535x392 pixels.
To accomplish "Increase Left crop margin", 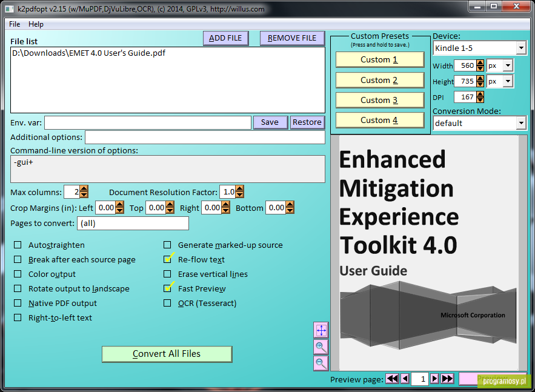I will click(x=119, y=205).
